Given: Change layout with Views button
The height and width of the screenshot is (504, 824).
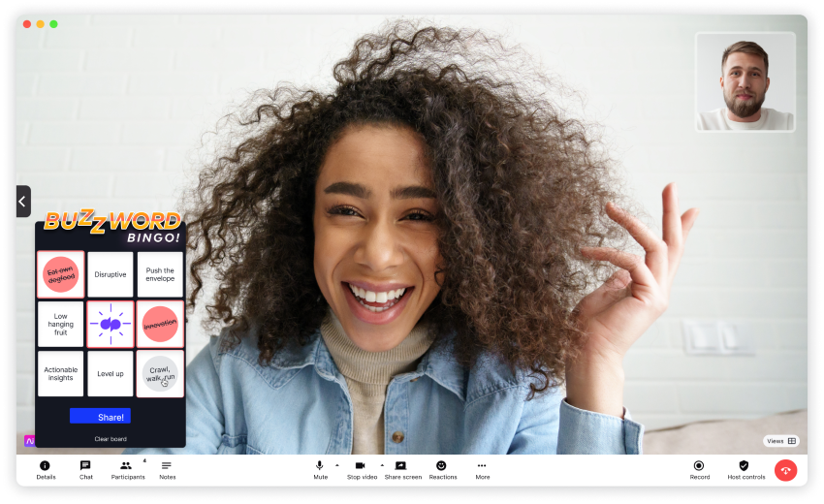Looking at the screenshot, I should [x=781, y=441].
